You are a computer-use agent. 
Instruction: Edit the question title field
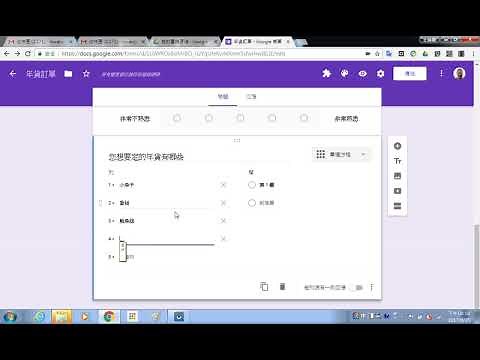click(198, 157)
